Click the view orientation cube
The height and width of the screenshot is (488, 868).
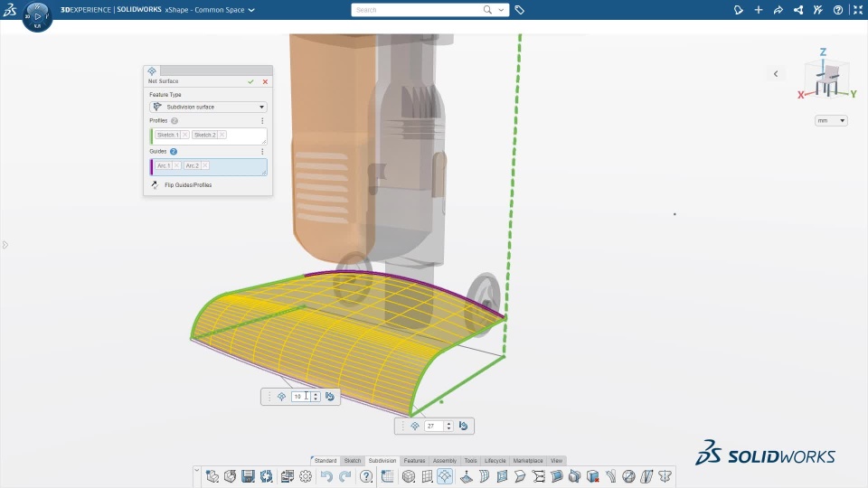coord(827,80)
